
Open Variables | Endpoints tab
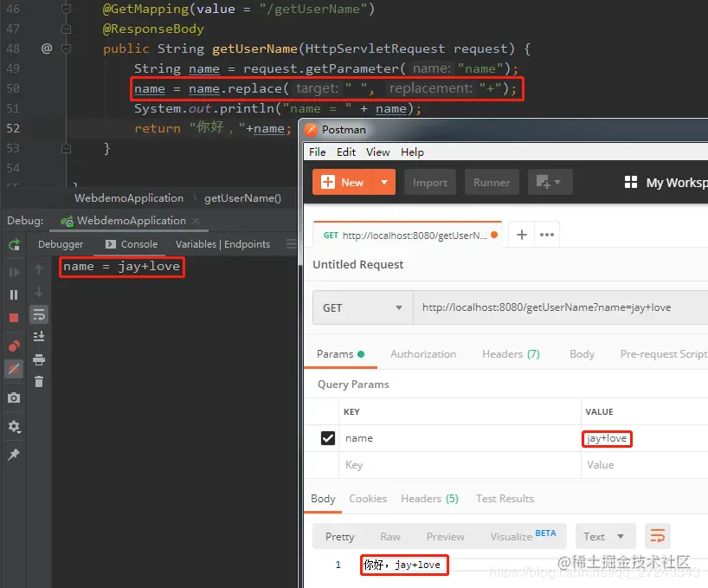point(222,244)
